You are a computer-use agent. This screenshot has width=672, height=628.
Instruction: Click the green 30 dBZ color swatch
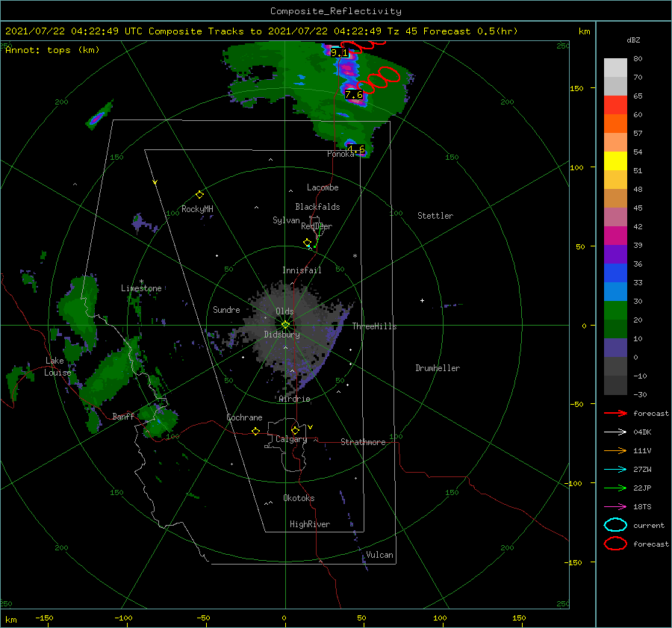pos(615,311)
